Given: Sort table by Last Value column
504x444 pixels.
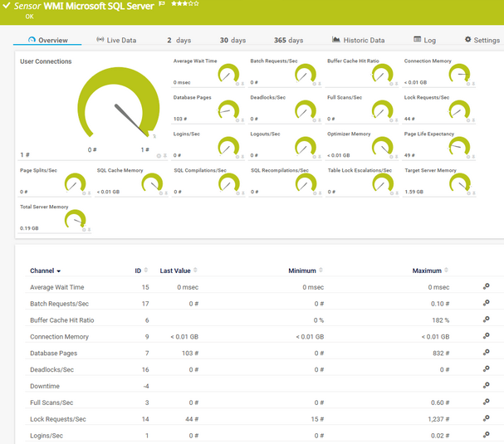Looking at the screenshot, I should pos(179,271).
